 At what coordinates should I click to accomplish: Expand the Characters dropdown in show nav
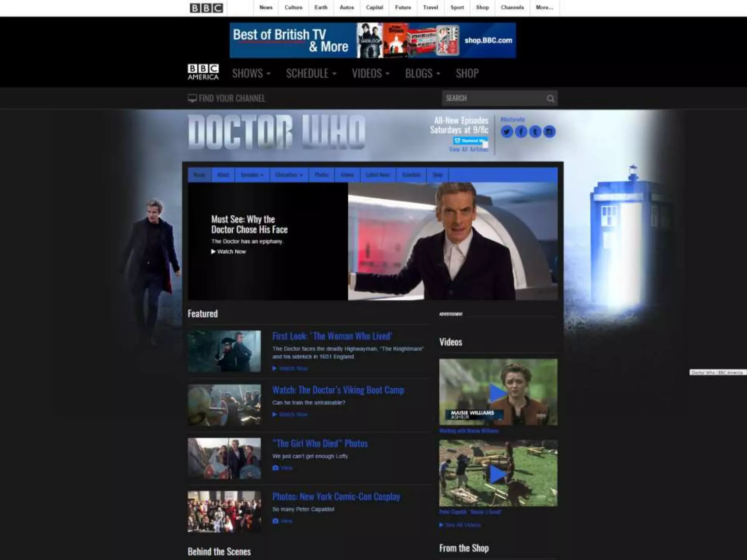(289, 175)
